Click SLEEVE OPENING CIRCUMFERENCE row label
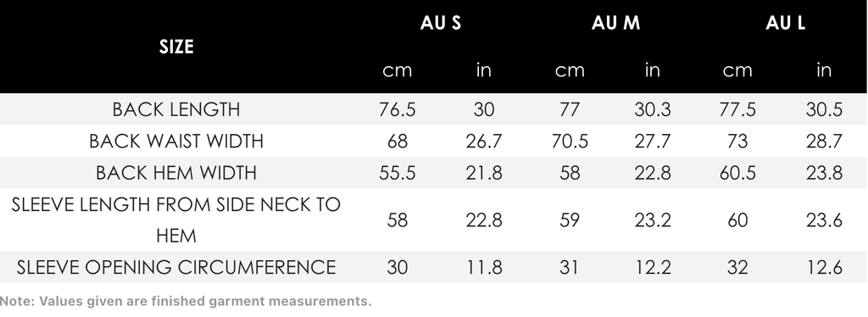This screenshot has width=868, height=317. click(176, 267)
